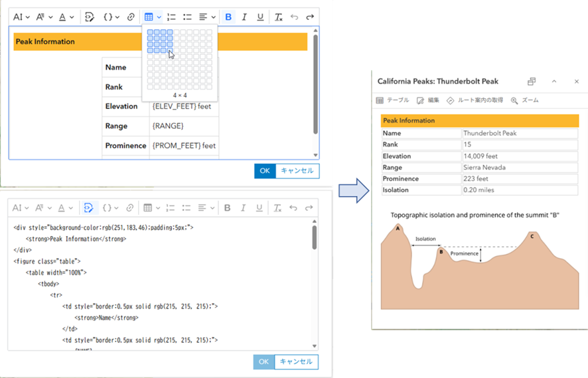588x378 pixels.
Task: Select the 4 × 4 table grid cell
Action: [170, 50]
